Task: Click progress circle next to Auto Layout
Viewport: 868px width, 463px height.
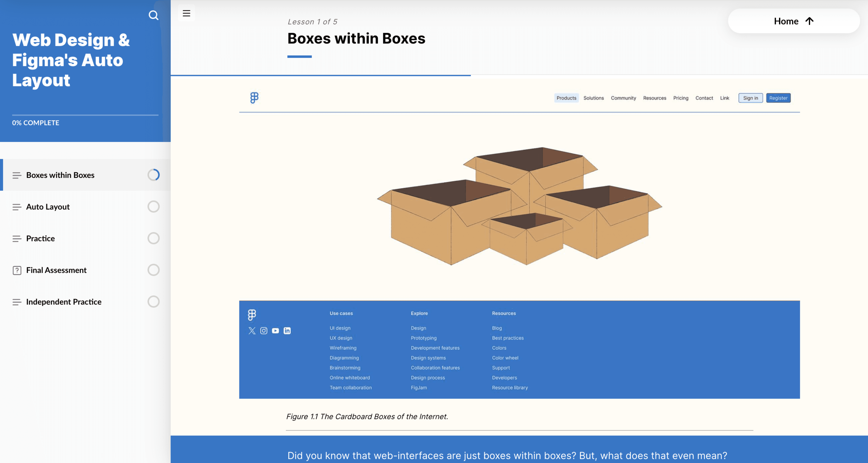Action: point(153,207)
